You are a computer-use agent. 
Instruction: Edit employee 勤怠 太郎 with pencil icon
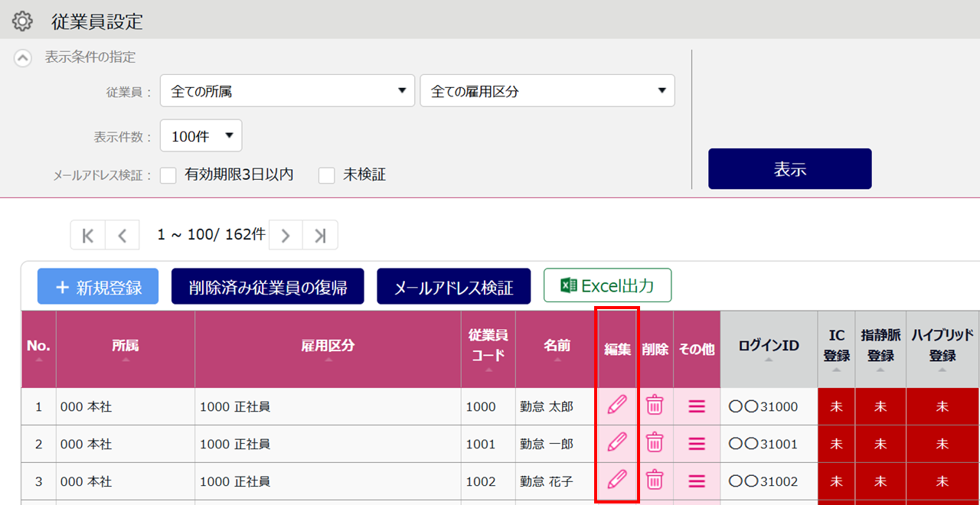pyautogui.click(x=617, y=405)
